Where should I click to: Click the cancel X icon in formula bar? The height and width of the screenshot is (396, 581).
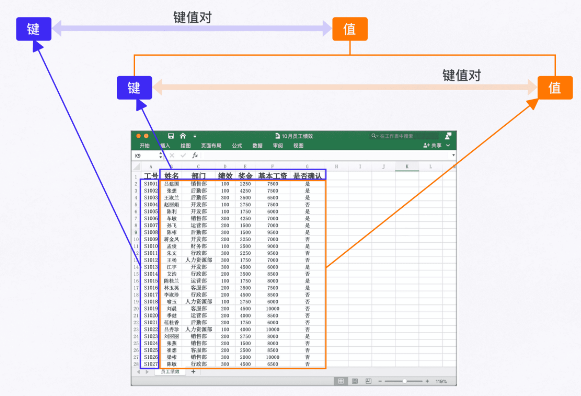point(172,156)
